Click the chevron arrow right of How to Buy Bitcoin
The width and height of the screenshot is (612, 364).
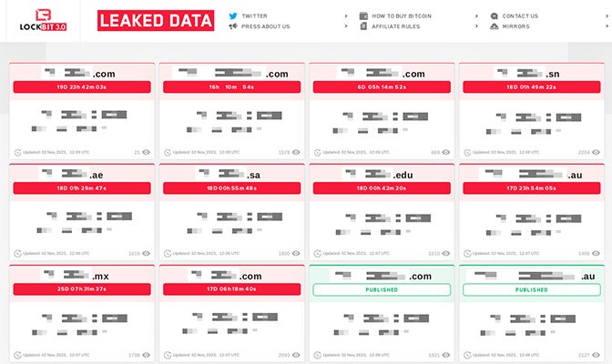tap(476, 15)
